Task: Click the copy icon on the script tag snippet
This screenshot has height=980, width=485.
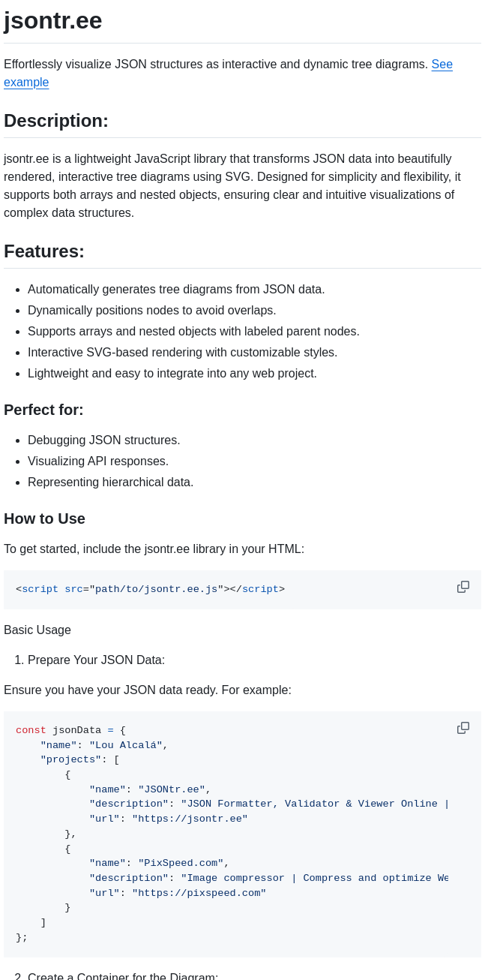Action: [x=463, y=586]
